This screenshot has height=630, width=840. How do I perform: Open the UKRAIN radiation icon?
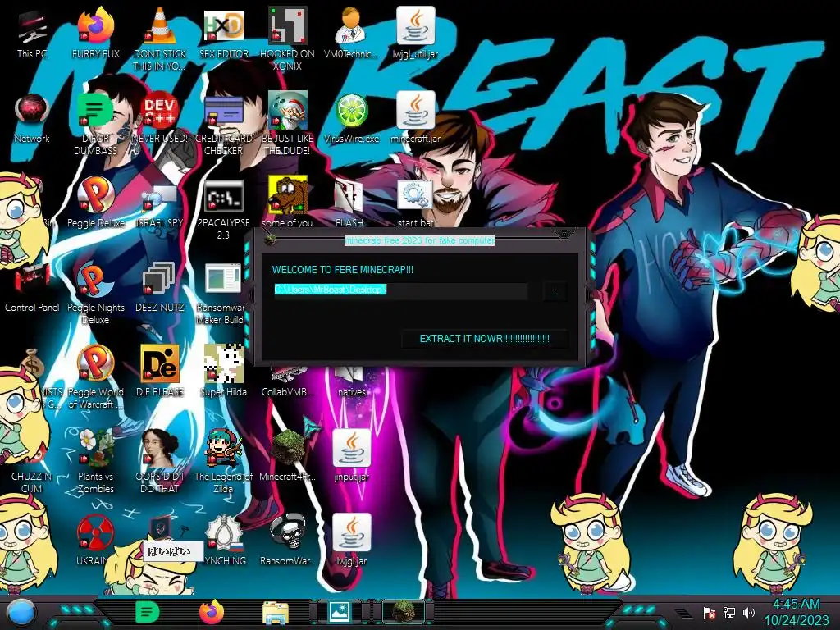coord(94,541)
